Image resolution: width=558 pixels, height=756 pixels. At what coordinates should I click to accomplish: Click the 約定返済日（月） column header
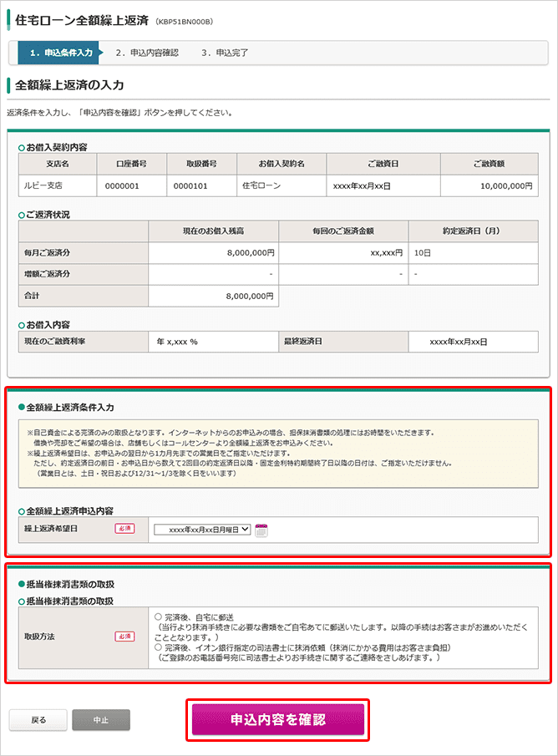pyautogui.click(x=473, y=231)
